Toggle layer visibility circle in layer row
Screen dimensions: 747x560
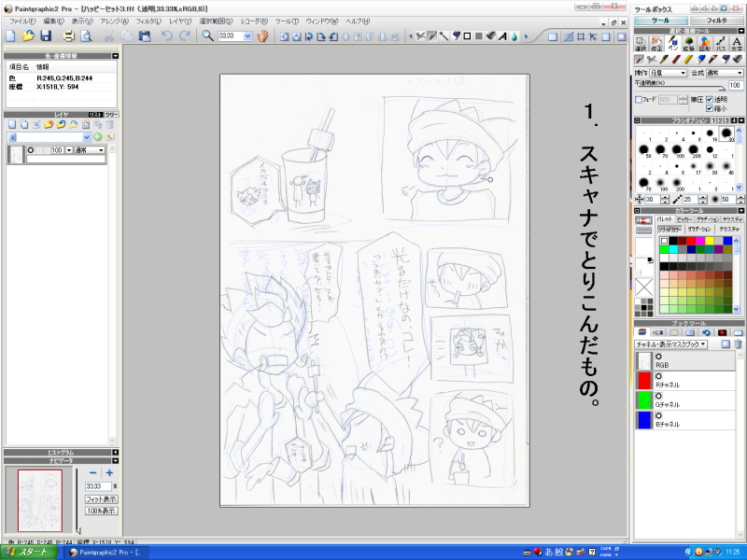[x=31, y=150]
